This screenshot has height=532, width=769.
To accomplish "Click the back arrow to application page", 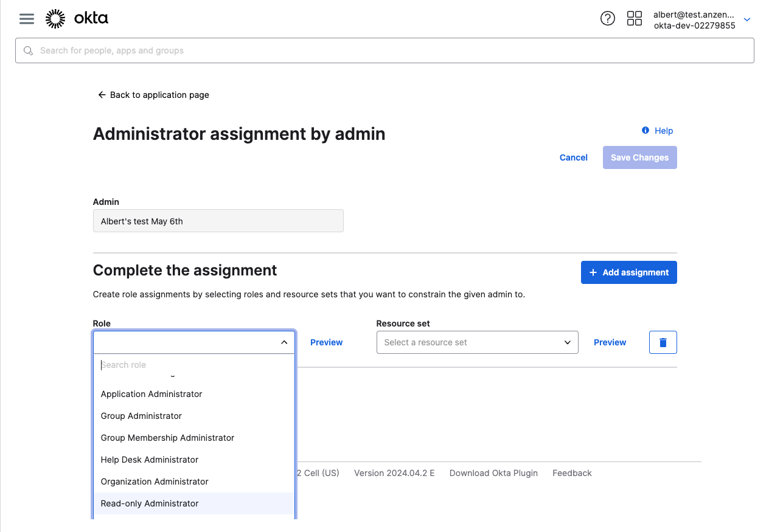I will point(102,95).
